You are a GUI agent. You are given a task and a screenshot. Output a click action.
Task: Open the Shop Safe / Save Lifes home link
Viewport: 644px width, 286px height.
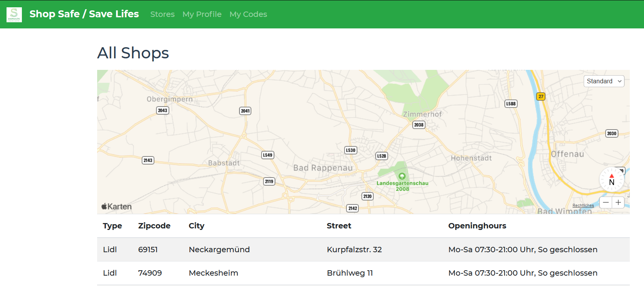[x=84, y=14]
